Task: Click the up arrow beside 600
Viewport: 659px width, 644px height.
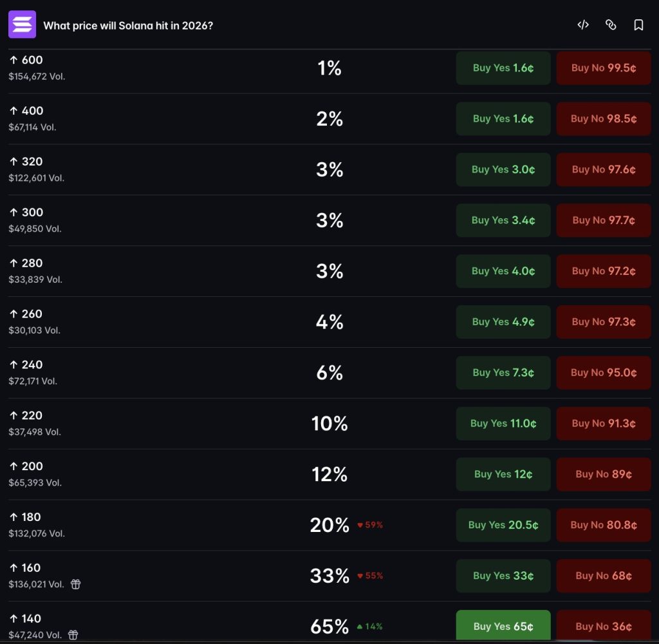Action: pos(14,60)
